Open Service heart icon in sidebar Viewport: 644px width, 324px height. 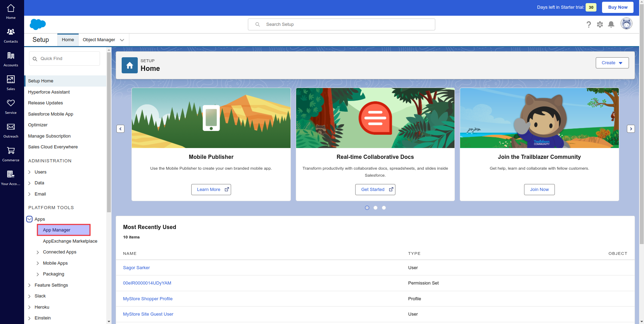click(x=11, y=107)
